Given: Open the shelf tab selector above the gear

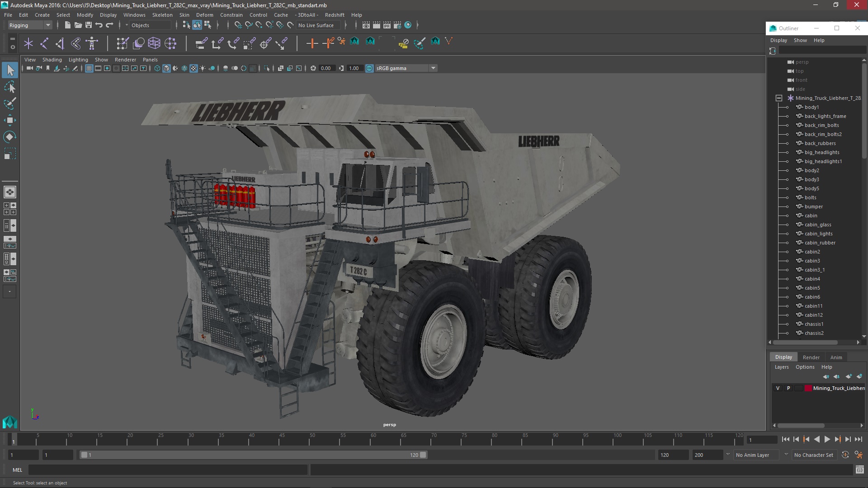Looking at the screenshot, I should [x=12, y=39].
